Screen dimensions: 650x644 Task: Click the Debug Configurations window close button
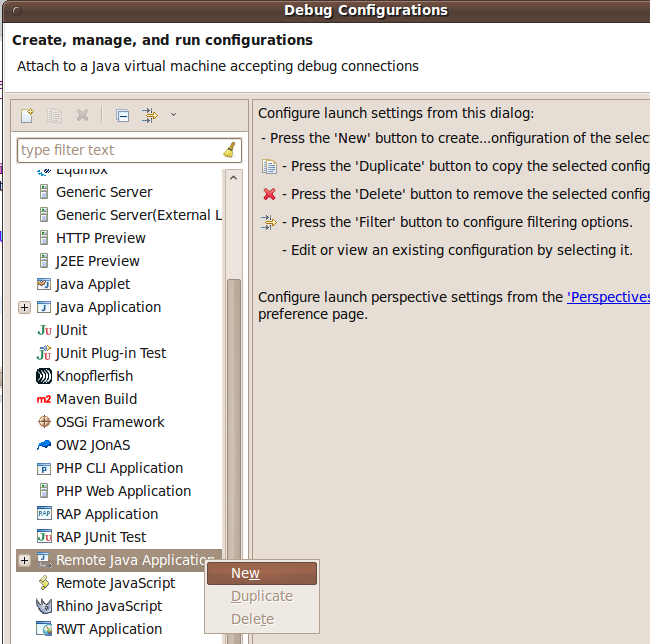coord(17,11)
